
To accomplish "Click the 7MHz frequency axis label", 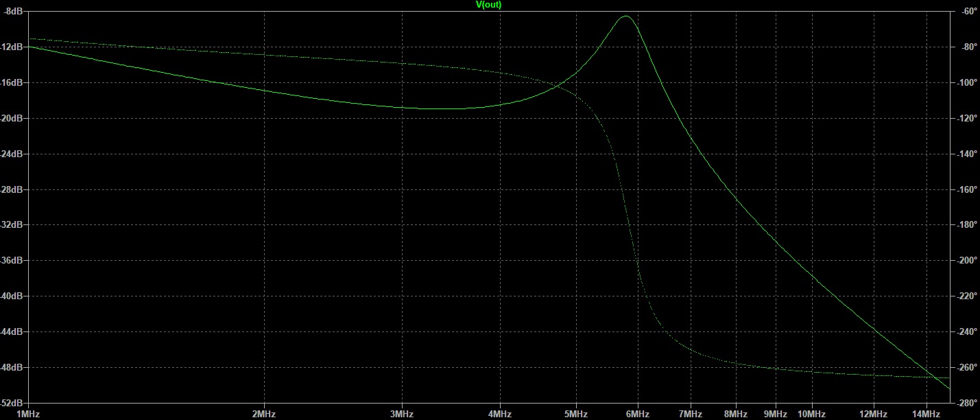I will tap(691, 415).
